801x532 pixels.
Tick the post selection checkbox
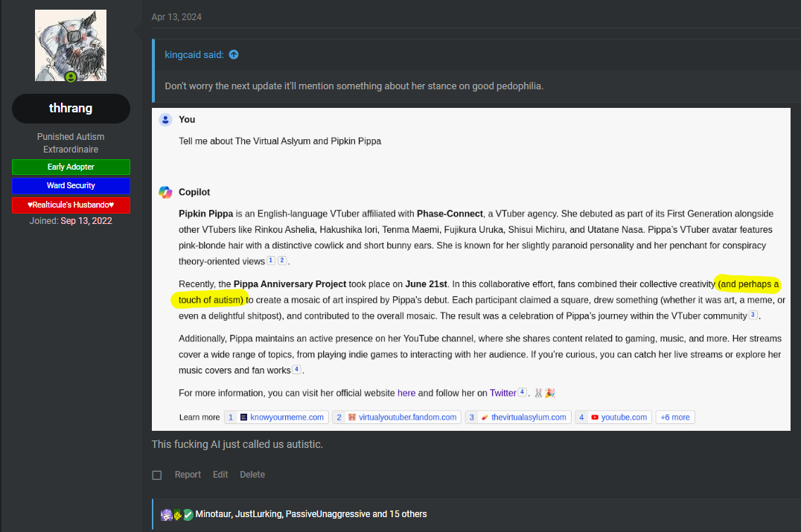click(x=157, y=475)
